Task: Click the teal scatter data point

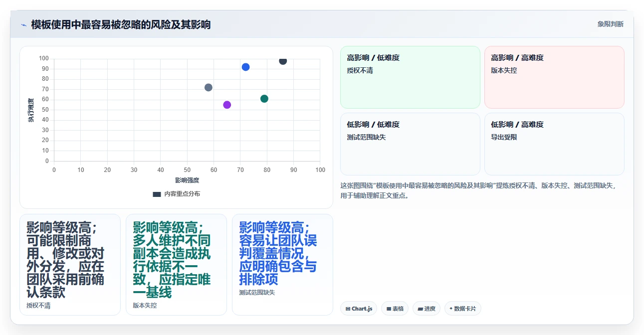Action: tap(264, 99)
